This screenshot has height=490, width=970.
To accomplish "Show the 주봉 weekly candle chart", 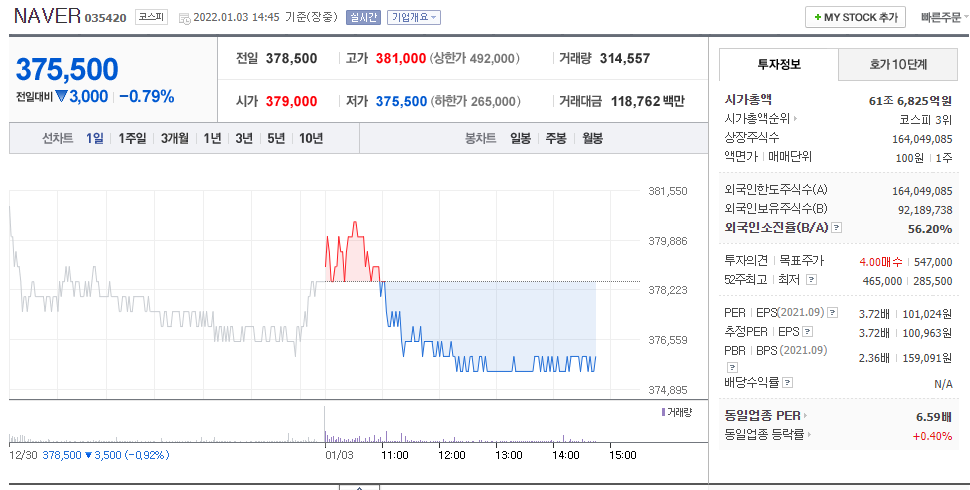I will click(556, 138).
